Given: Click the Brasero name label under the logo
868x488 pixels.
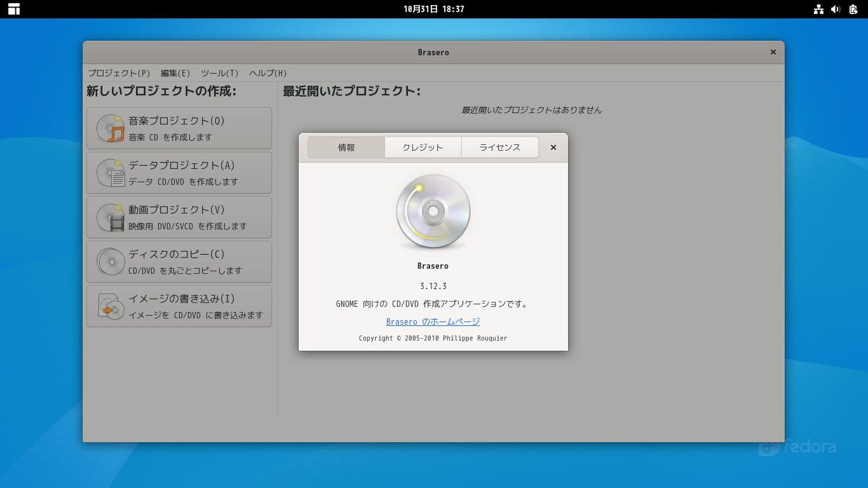Looking at the screenshot, I should pos(433,266).
